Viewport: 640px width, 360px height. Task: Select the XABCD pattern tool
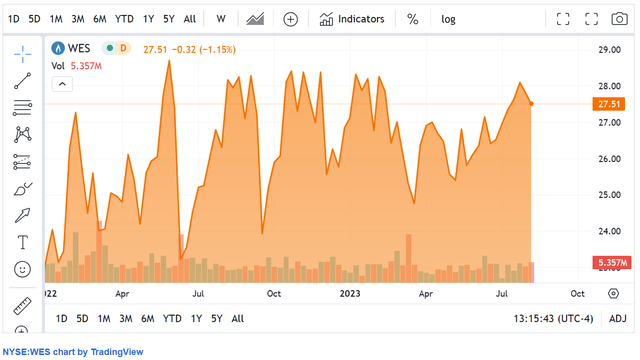click(x=22, y=135)
